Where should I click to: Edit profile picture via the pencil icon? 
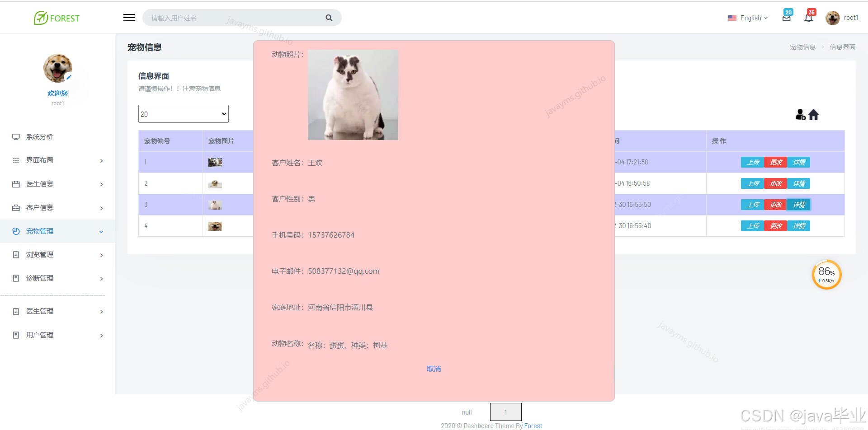69,77
